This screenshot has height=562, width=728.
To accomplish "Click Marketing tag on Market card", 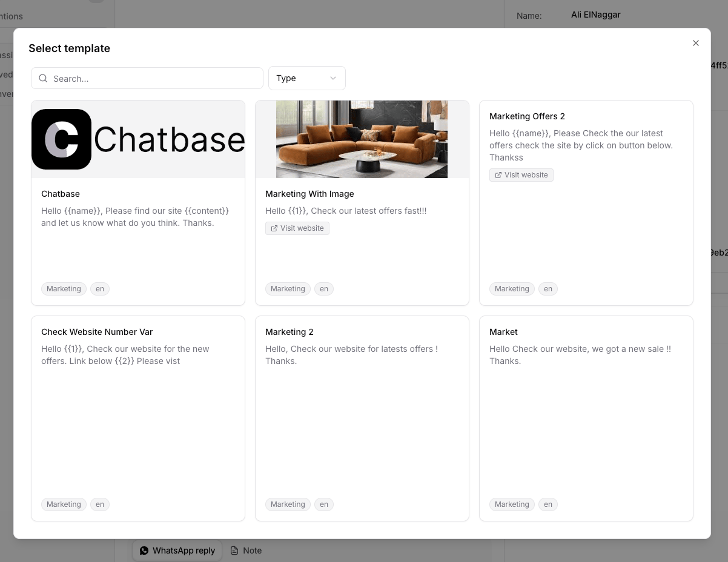I will click(x=512, y=504).
